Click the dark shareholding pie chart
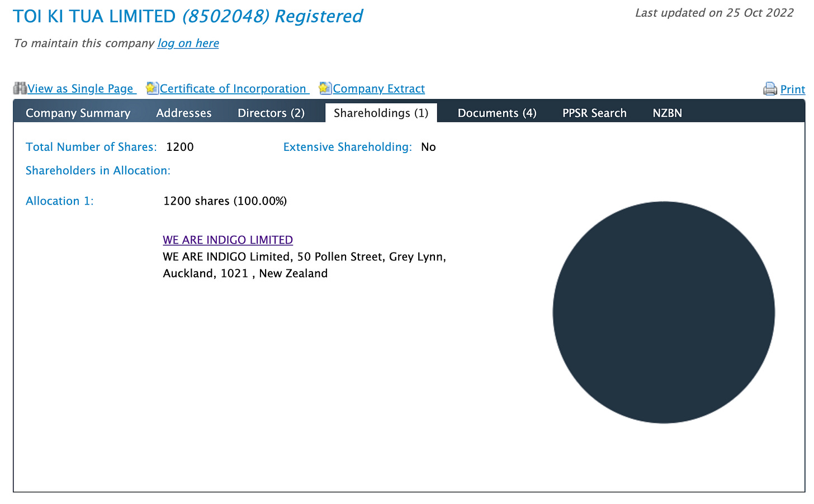Screen dimensions: 814x504 [x=664, y=312]
